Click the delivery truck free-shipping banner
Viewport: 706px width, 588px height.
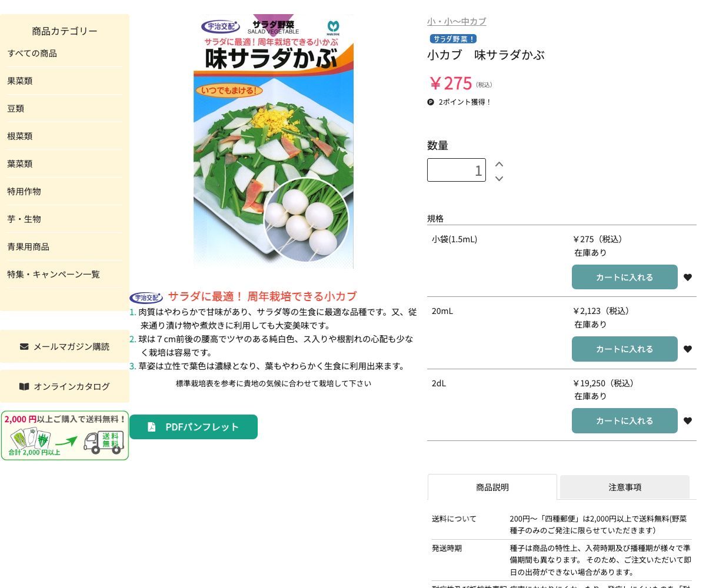pyautogui.click(x=65, y=435)
